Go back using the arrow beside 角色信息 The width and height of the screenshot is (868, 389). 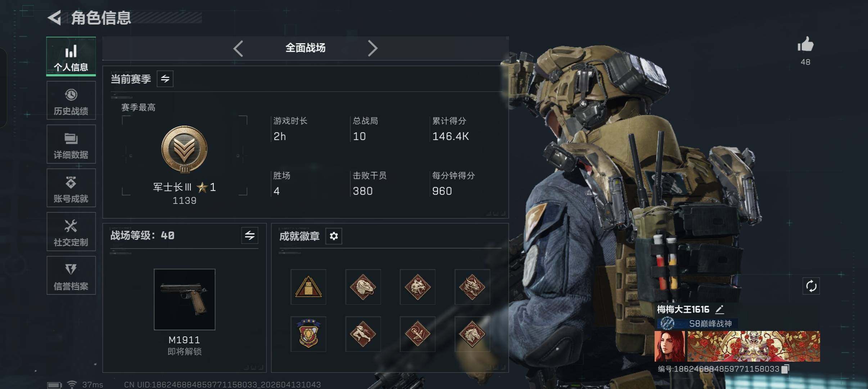point(55,18)
